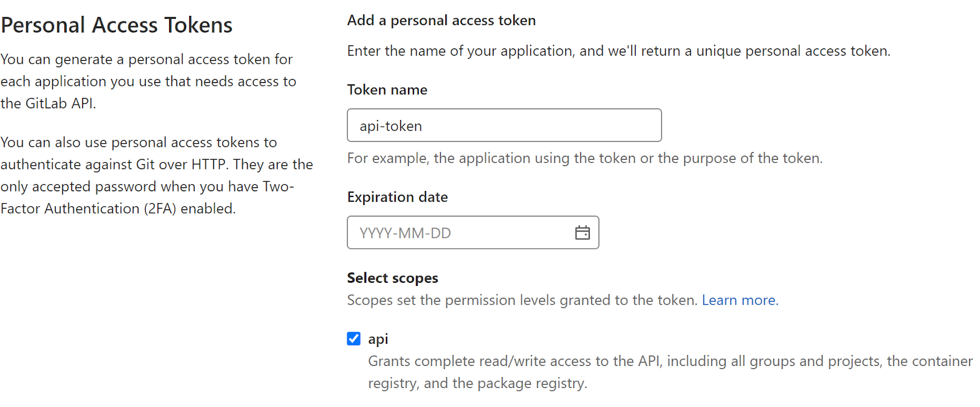Uncheck the api scope checkbox
The height and width of the screenshot is (407, 980).
coord(353,339)
